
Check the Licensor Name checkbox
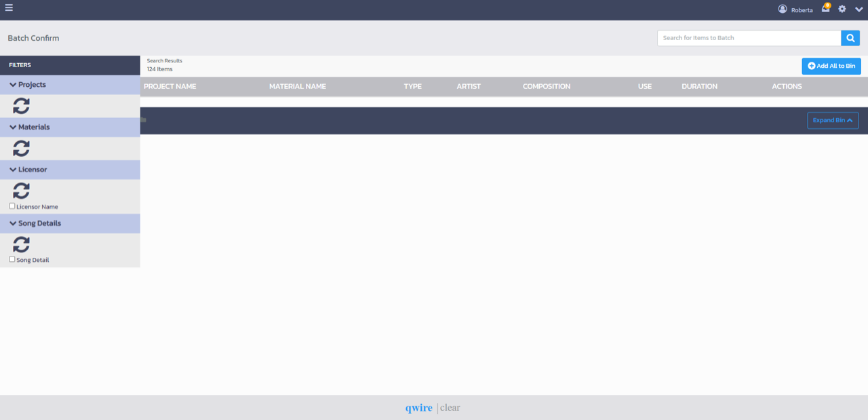click(x=12, y=206)
